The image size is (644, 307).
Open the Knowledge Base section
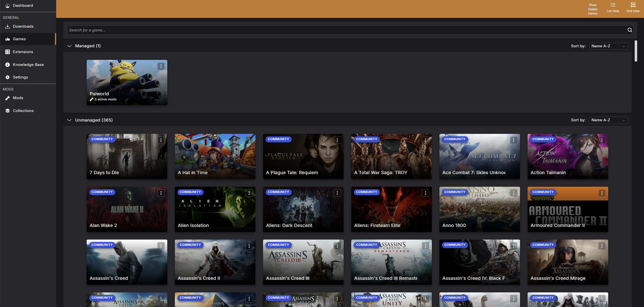coord(28,64)
